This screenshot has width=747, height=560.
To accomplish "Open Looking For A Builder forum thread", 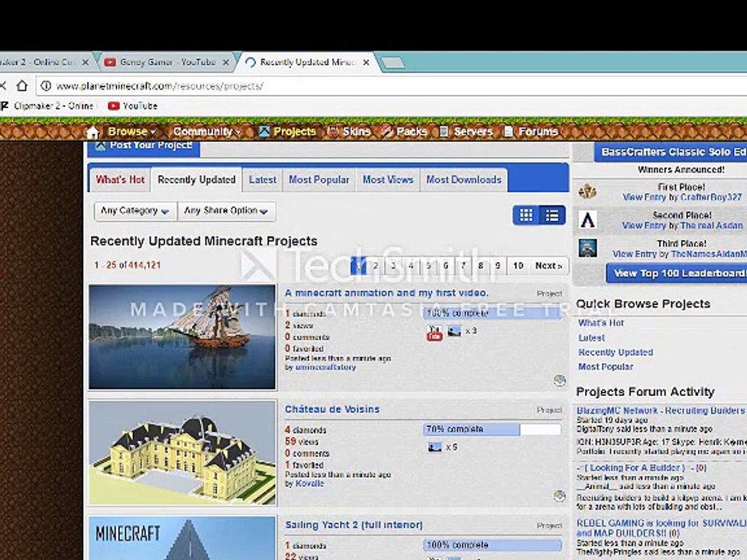I will (x=642, y=467).
